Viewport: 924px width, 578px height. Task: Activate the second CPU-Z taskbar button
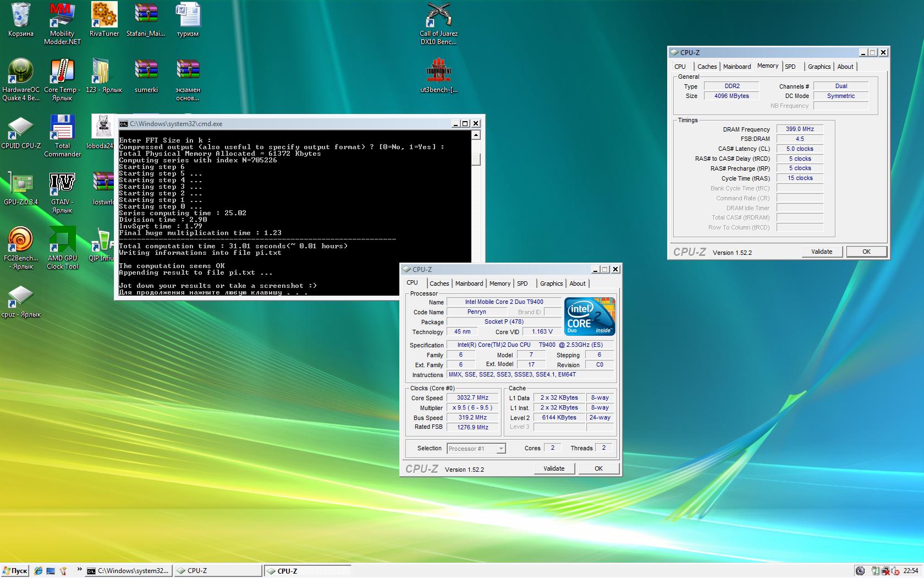coord(307,571)
